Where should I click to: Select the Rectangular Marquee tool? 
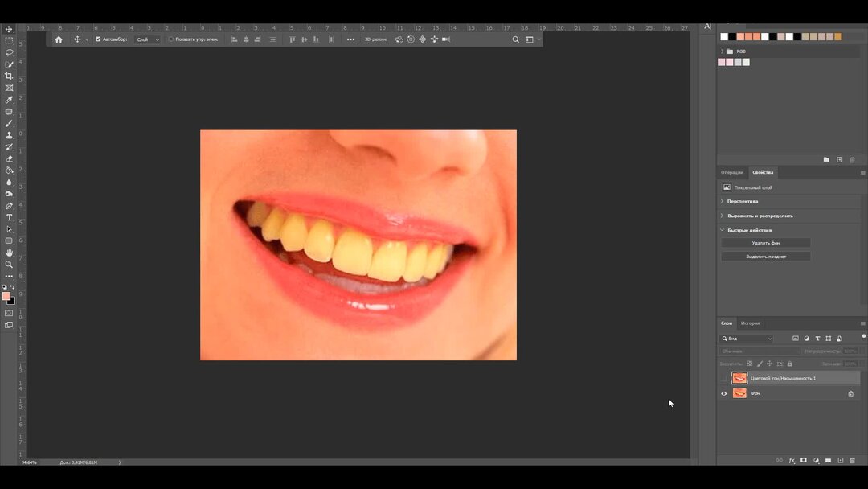[9, 41]
